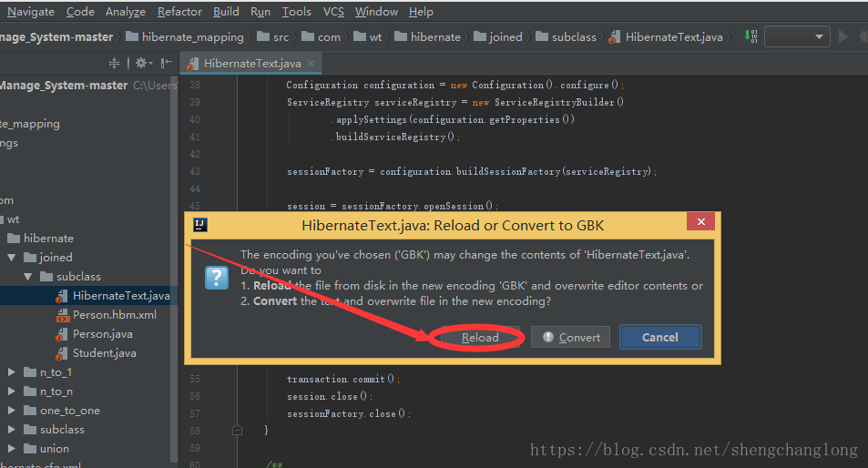Click the union folder label
868x468 pixels.
[x=55, y=449]
